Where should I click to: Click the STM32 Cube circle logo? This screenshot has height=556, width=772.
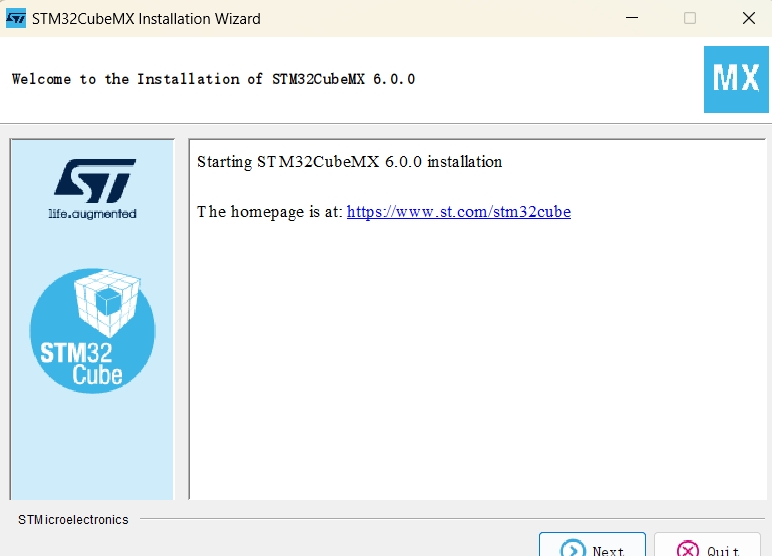(93, 330)
